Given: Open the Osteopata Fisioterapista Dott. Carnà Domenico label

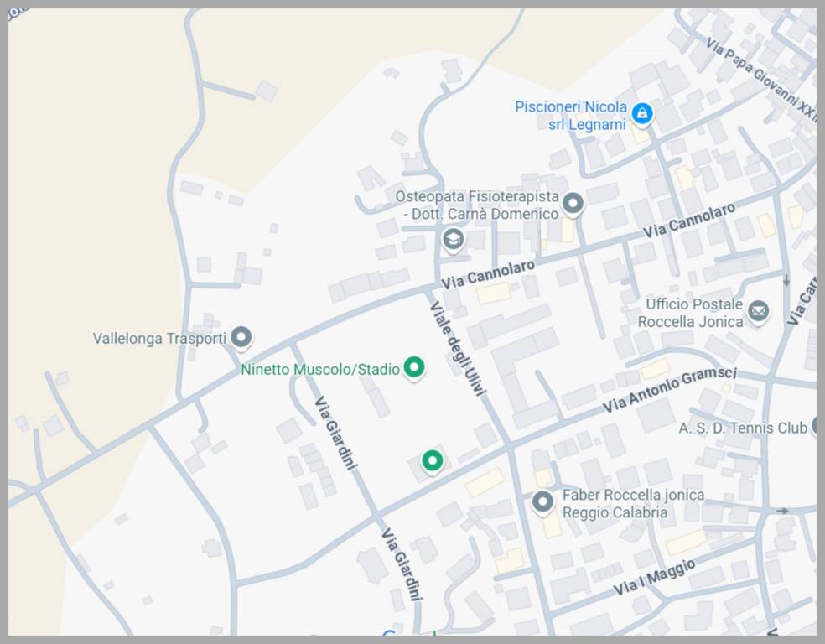Looking at the screenshot, I should pos(477,205).
